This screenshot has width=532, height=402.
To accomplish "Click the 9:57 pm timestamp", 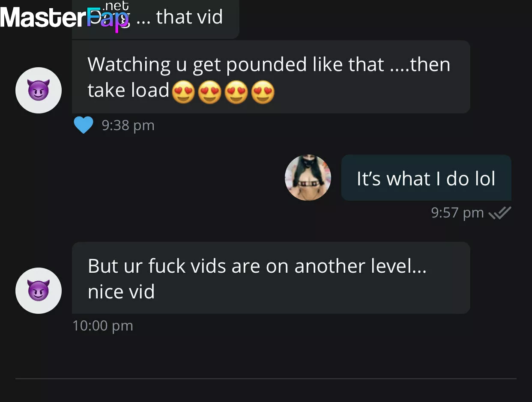I will [457, 213].
